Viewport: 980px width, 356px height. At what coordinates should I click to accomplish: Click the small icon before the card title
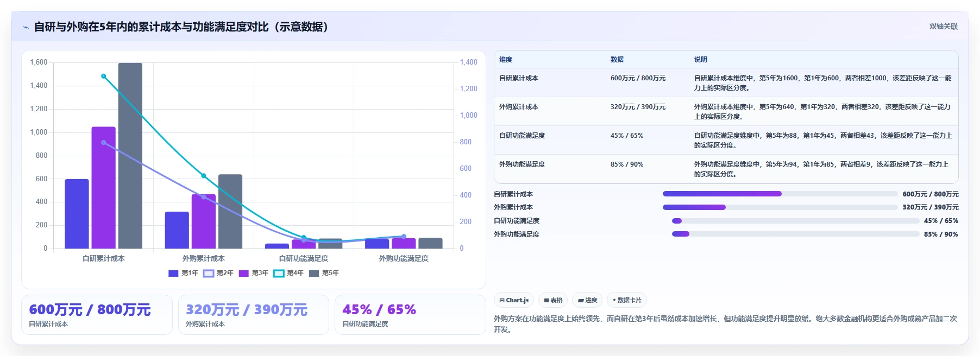[x=26, y=27]
